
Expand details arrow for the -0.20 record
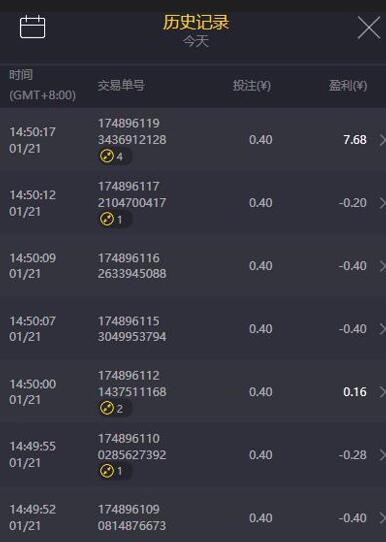tap(382, 203)
